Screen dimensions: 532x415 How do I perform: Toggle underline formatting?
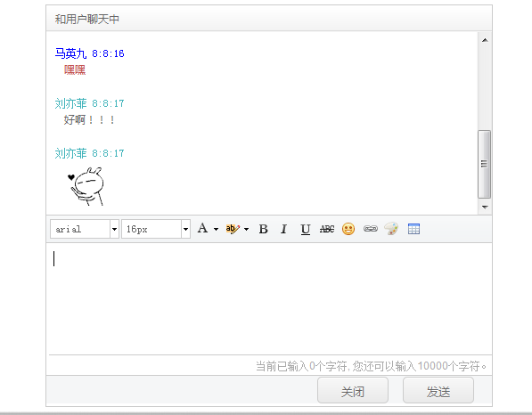(306, 229)
